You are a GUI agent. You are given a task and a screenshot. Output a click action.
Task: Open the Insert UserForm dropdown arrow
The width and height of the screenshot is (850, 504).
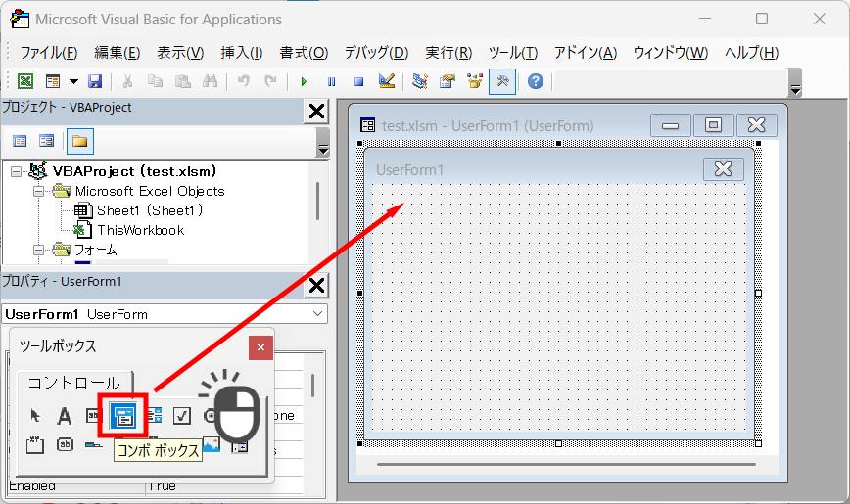73,82
